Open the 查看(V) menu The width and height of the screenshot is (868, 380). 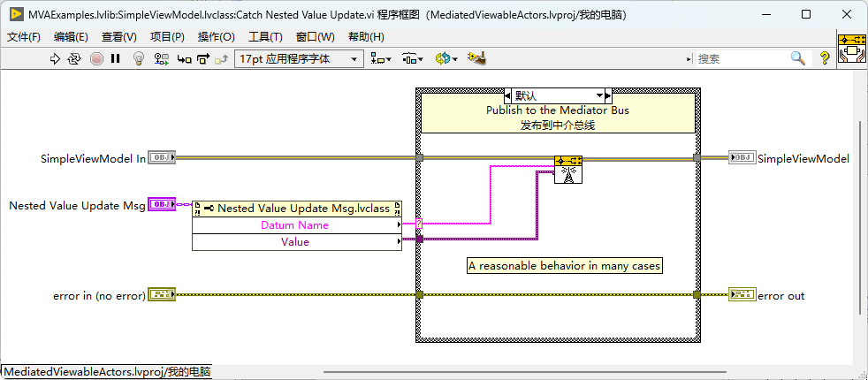(x=119, y=37)
